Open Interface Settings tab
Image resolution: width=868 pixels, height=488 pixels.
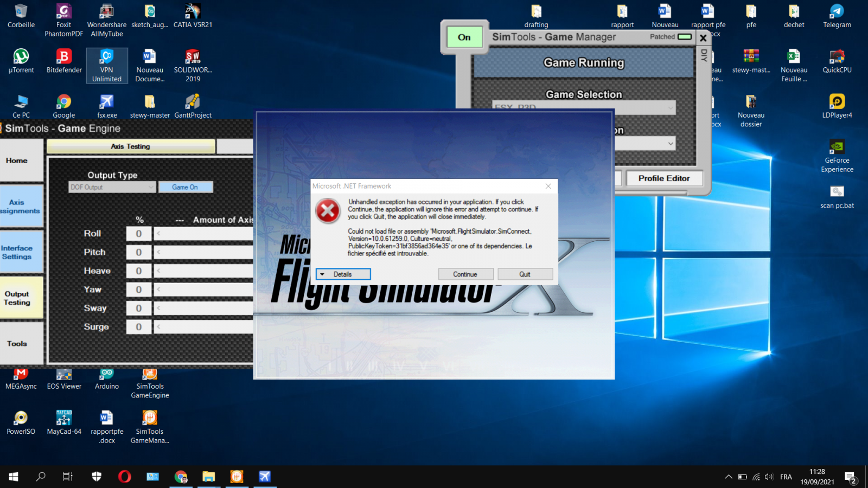21,252
